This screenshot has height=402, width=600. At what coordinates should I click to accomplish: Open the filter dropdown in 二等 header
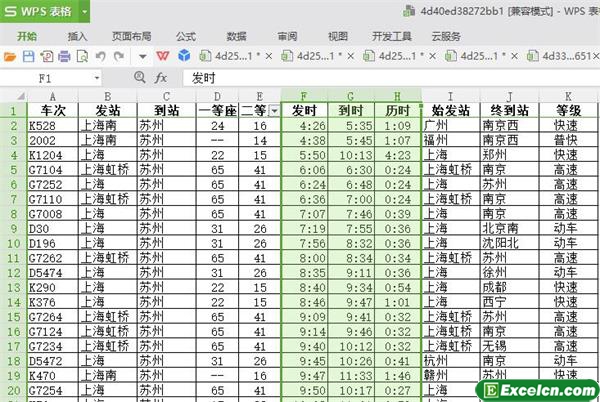point(274,111)
